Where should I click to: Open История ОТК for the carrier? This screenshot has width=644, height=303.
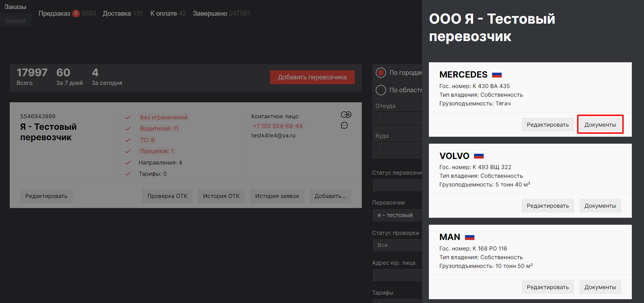pyautogui.click(x=221, y=196)
